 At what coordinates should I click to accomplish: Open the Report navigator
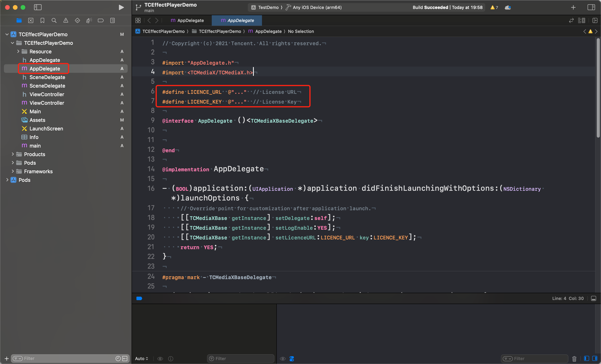point(112,20)
